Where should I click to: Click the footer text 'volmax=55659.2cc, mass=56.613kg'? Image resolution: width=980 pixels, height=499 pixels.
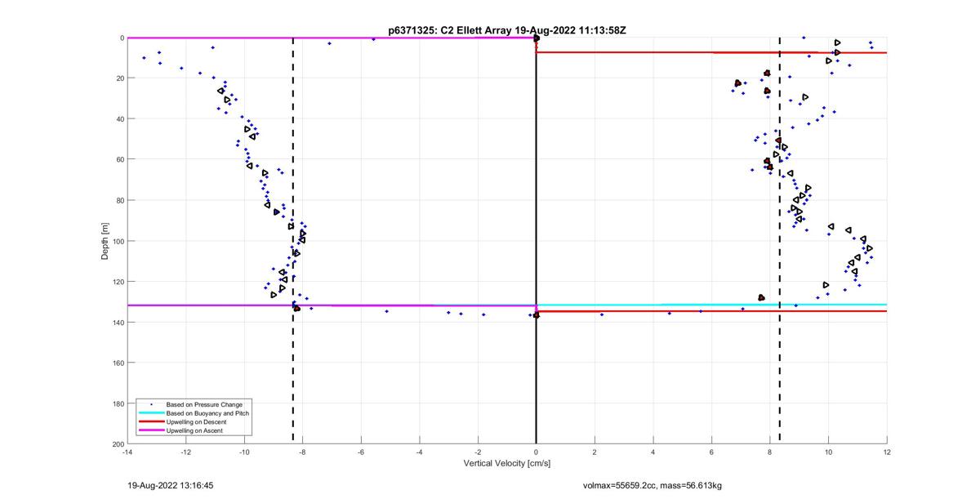click(x=652, y=486)
